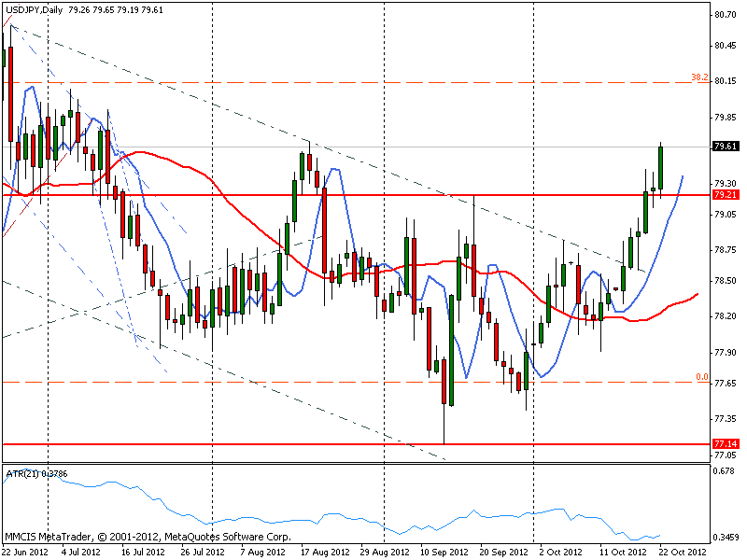Click the 26 Jul 2012 date label

pyautogui.click(x=203, y=552)
